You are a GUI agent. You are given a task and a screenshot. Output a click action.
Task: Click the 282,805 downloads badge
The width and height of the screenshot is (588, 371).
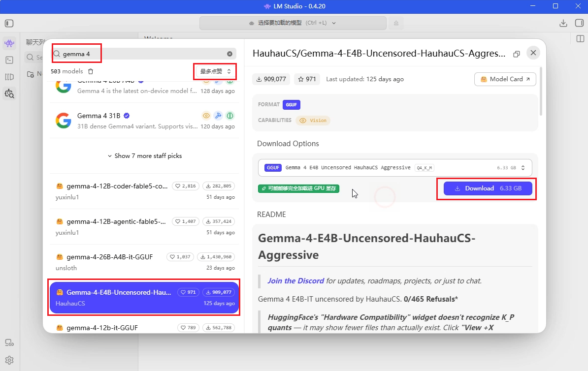click(219, 186)
